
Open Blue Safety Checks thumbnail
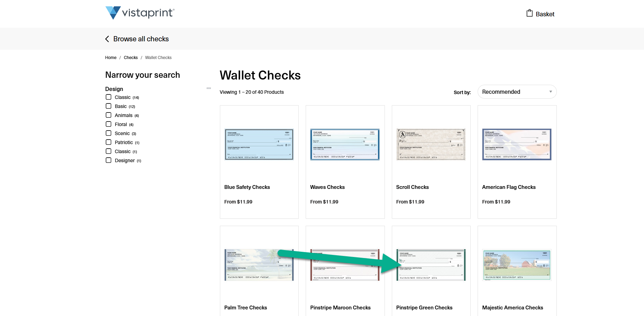click(259, 144)
